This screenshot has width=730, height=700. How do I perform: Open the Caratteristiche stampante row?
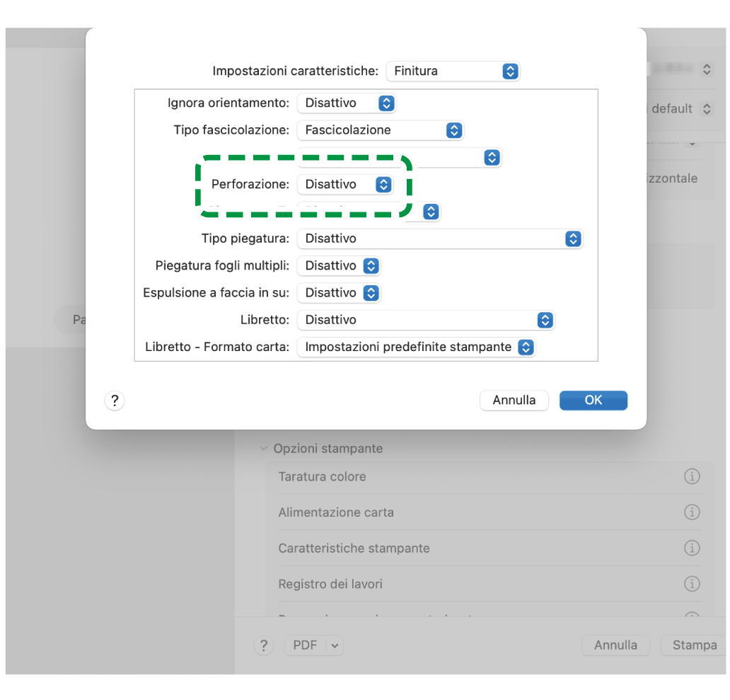[x=489, y=548]
